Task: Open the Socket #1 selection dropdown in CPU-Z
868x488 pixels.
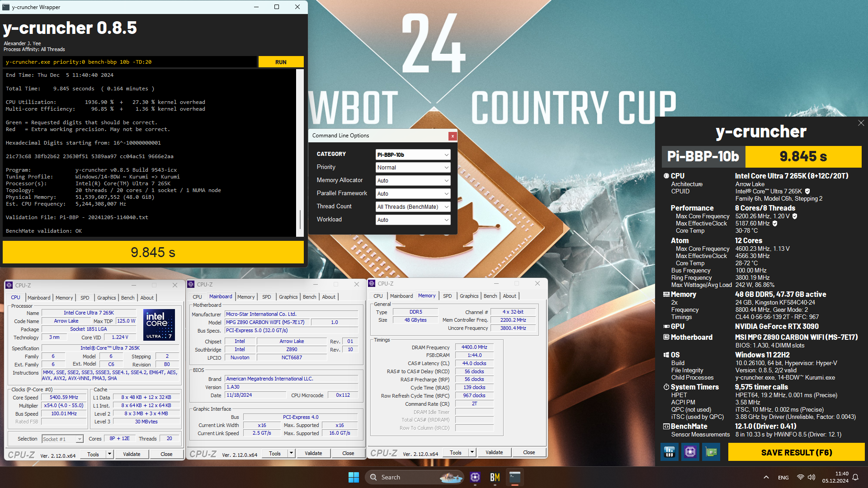Action: coord(62,439)
